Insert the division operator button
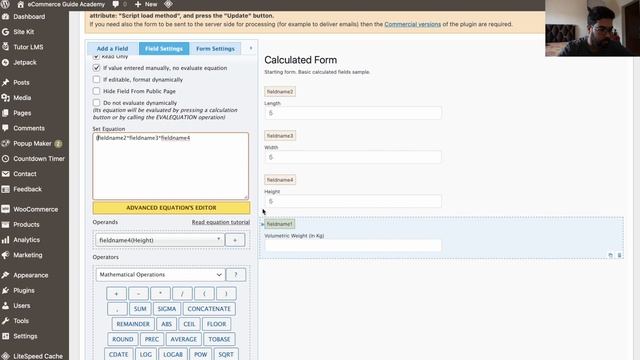The image size is (640, 360). coord(182,293)
